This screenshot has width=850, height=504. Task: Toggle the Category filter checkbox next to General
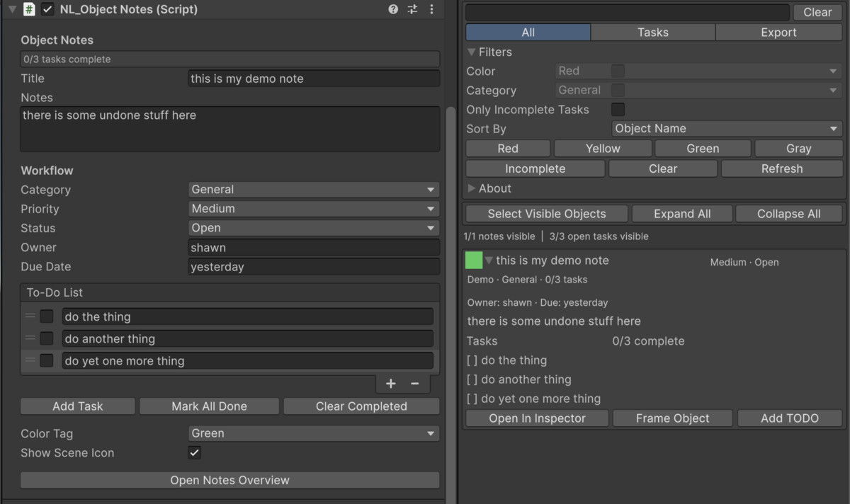tap(618, 90)
